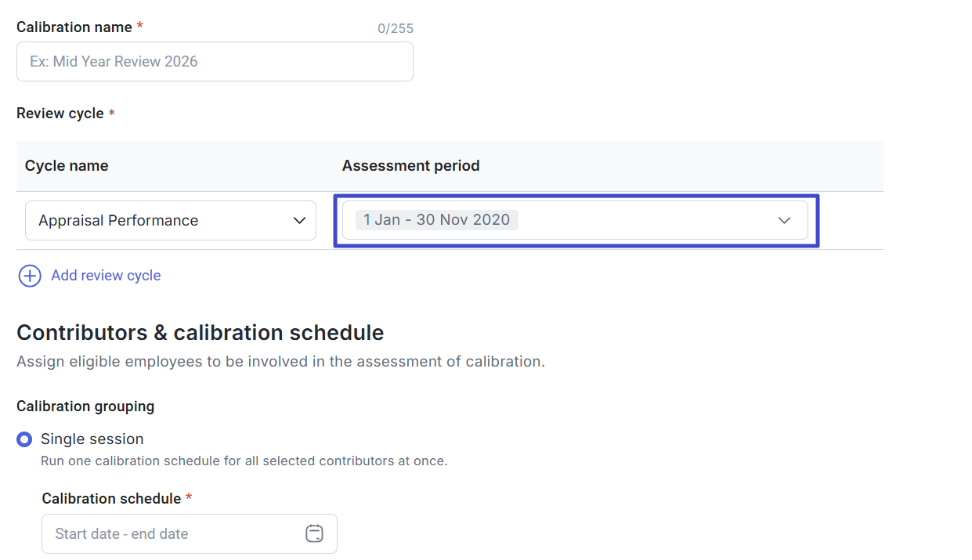Screen dimensions: 972x560
Task: Click the Single session label text
Action: coord(92,439)
